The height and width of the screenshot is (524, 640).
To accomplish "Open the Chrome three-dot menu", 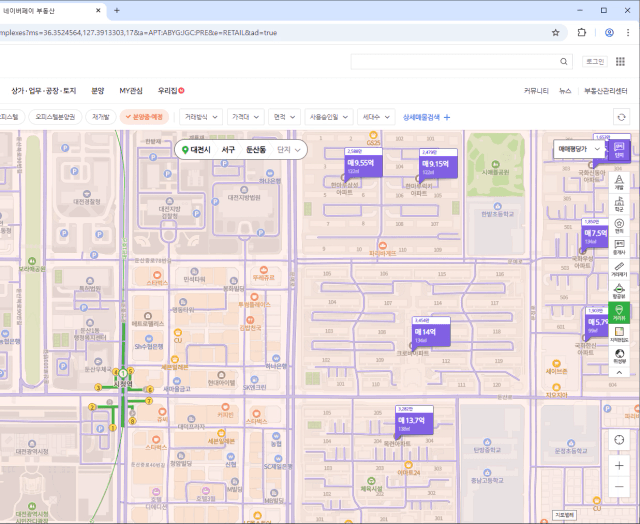I will pos(628,33).
